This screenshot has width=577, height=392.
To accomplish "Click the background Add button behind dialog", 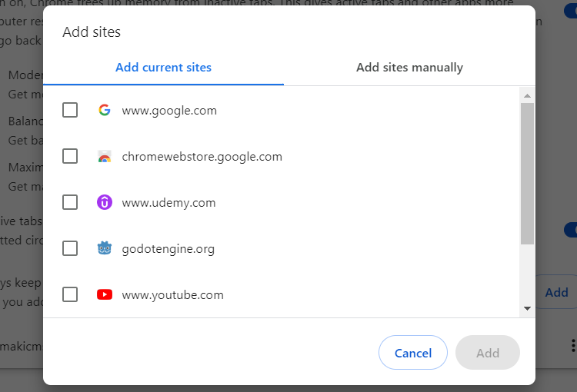I will [556, 292].
